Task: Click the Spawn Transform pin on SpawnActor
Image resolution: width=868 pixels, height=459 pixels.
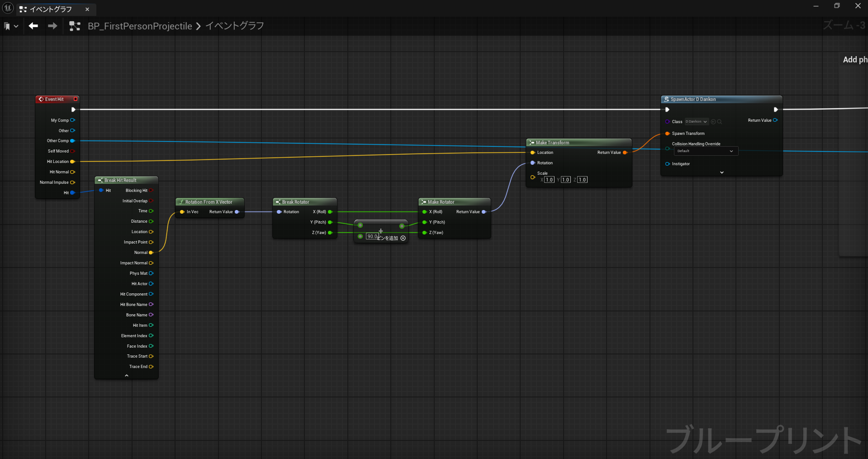Action: tap(668, 134)
